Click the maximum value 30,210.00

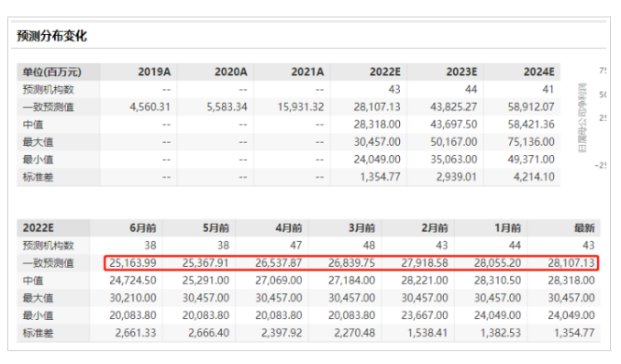pos(133,298)
